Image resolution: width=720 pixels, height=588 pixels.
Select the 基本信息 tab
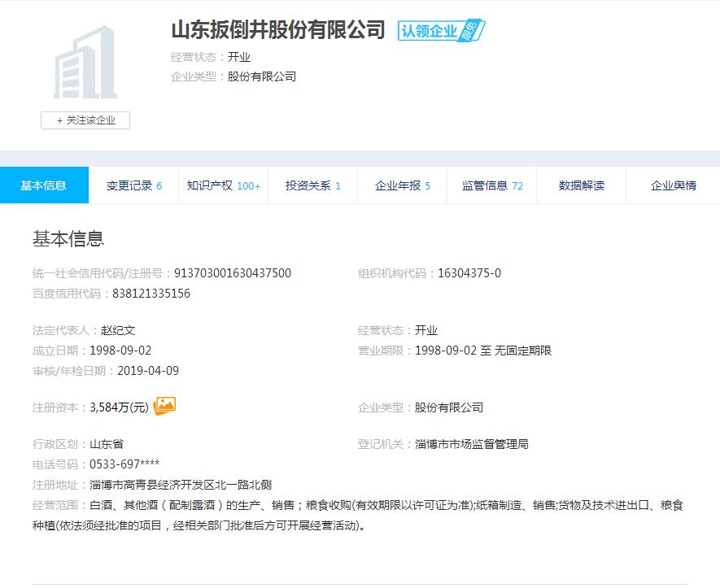(44, 185)
